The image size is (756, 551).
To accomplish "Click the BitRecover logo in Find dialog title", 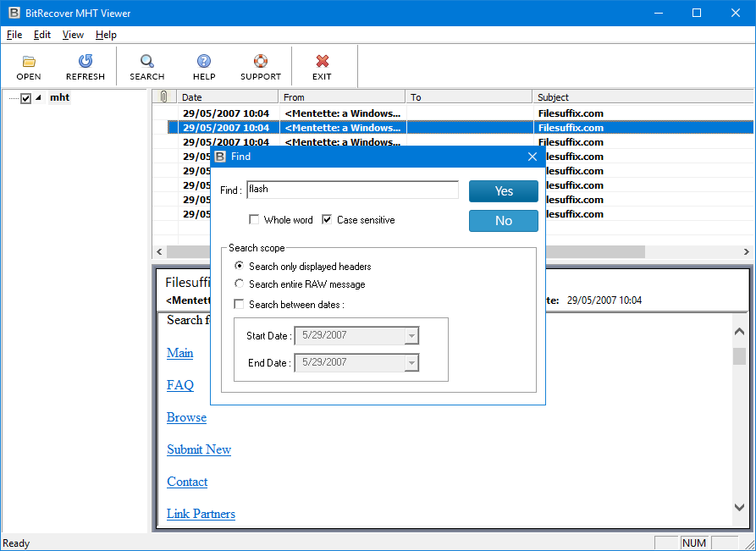I will [220, 157].
